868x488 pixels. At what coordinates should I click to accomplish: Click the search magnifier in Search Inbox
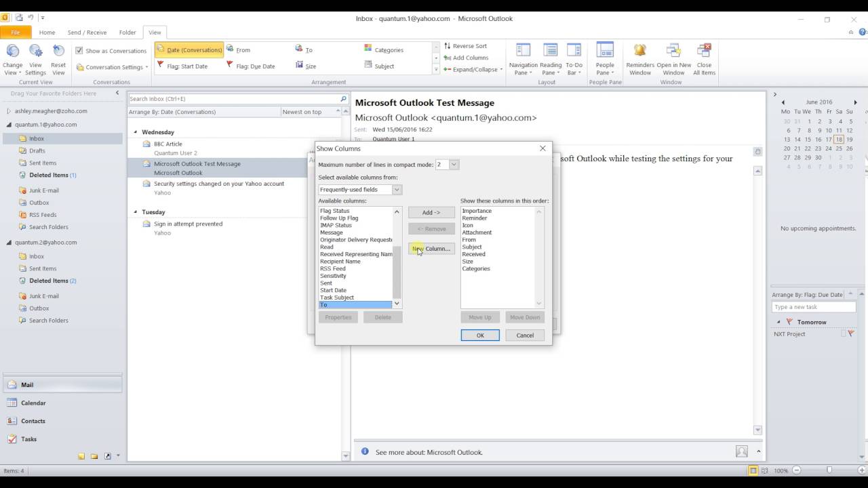[x=343, y=99]
